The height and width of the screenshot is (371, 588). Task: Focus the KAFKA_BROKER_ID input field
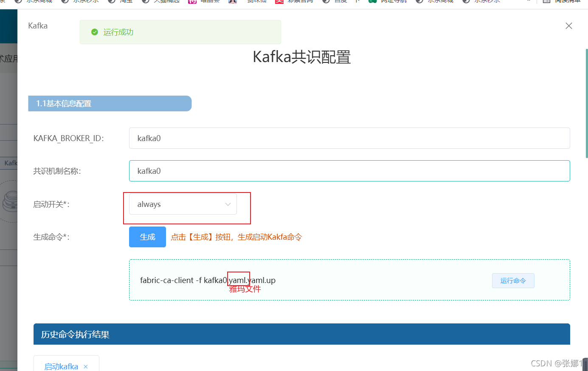pos(349,138)
